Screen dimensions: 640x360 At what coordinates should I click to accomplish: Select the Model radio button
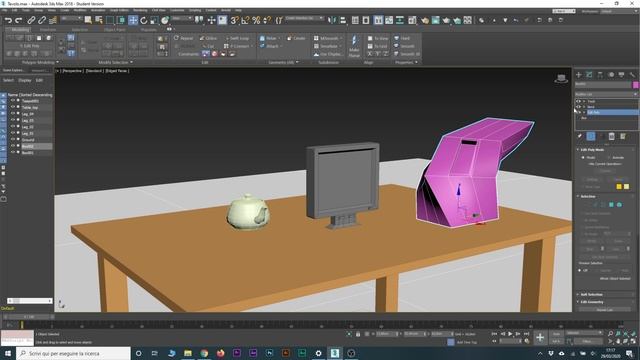583,158
